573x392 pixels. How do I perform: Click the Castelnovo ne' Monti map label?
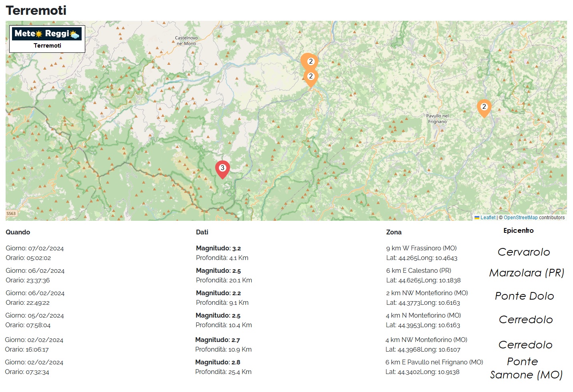(186, 41)
